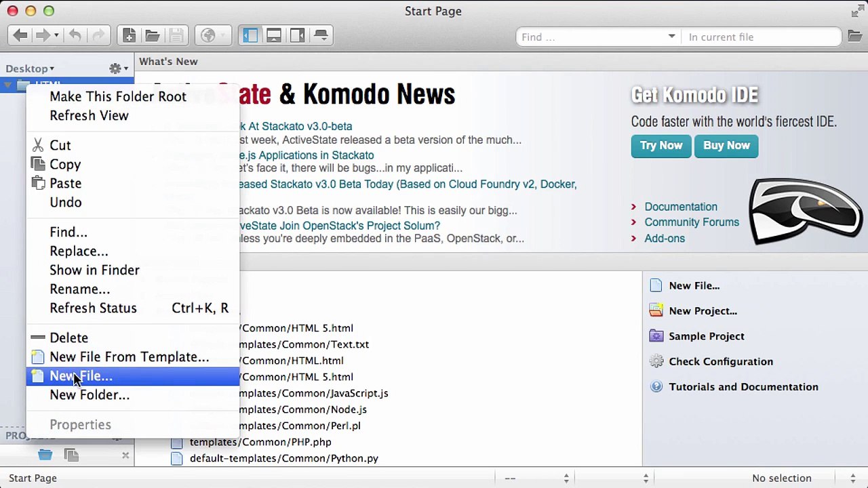The image size is (868, 488).
Task: Click the Save disk icon
Action: tap(176, 35)
